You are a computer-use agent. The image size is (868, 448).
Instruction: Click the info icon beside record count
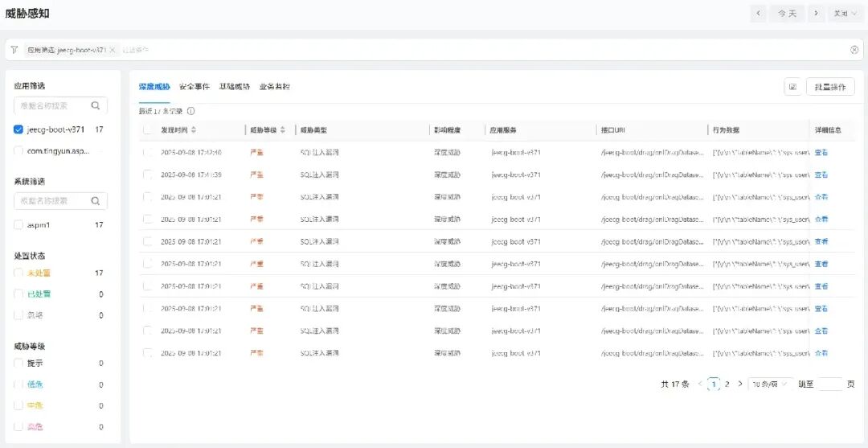(190, 111)
